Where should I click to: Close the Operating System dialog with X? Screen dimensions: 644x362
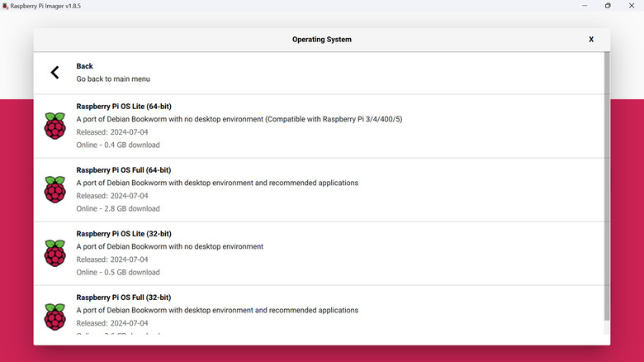click(591, 39)
